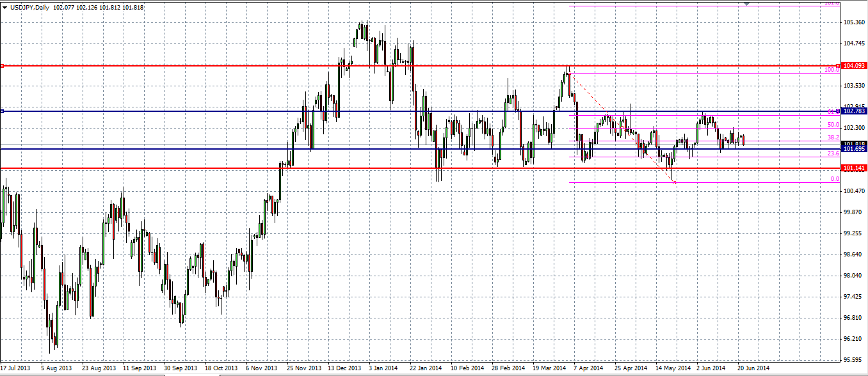Click the 18 Oct 2013 date label
This screenshot has height=376, width=868.
point(220,369)
